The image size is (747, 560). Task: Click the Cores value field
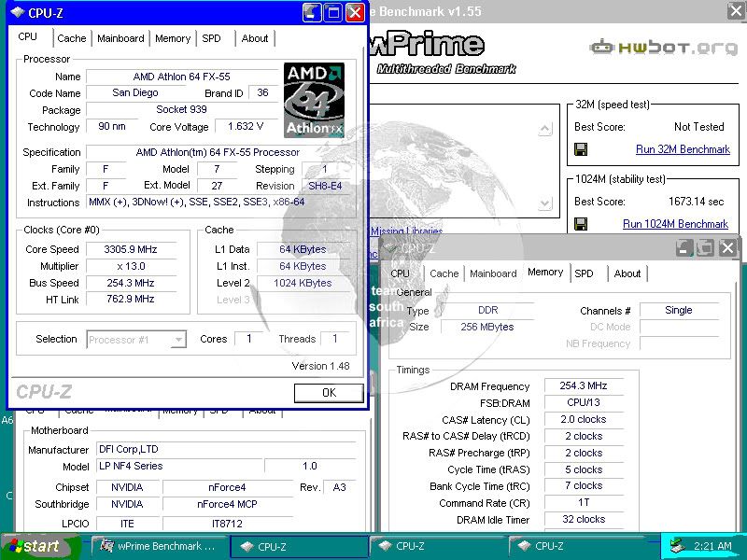click(x=248, y=339)
